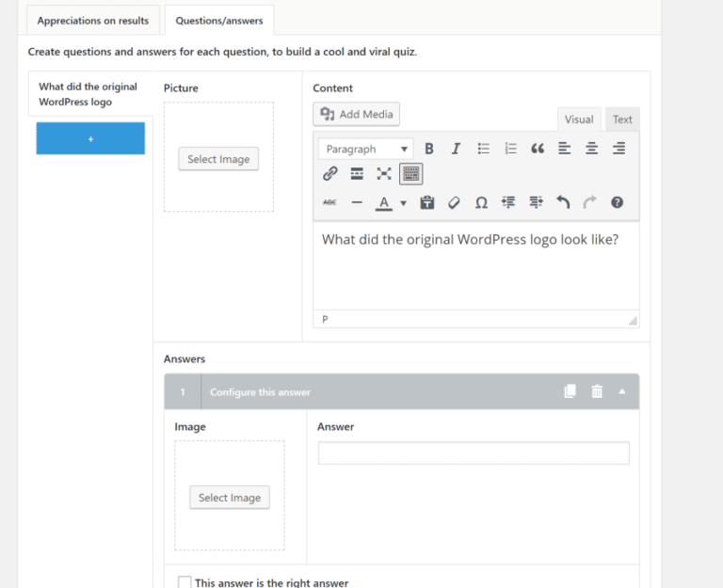This screenshot has width=723, height=588.
Task: Toggle the toolbar kitchen sink button
Action: click(x=410, y=174)
